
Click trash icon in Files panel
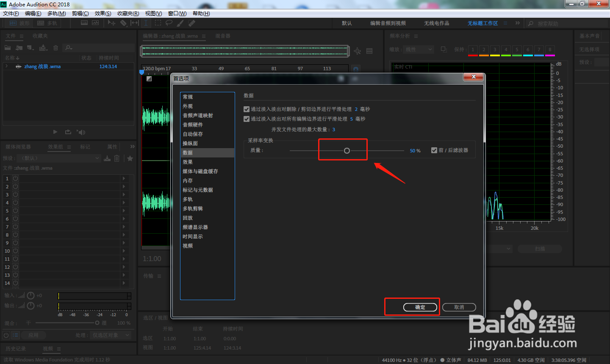tap(55, 48)
